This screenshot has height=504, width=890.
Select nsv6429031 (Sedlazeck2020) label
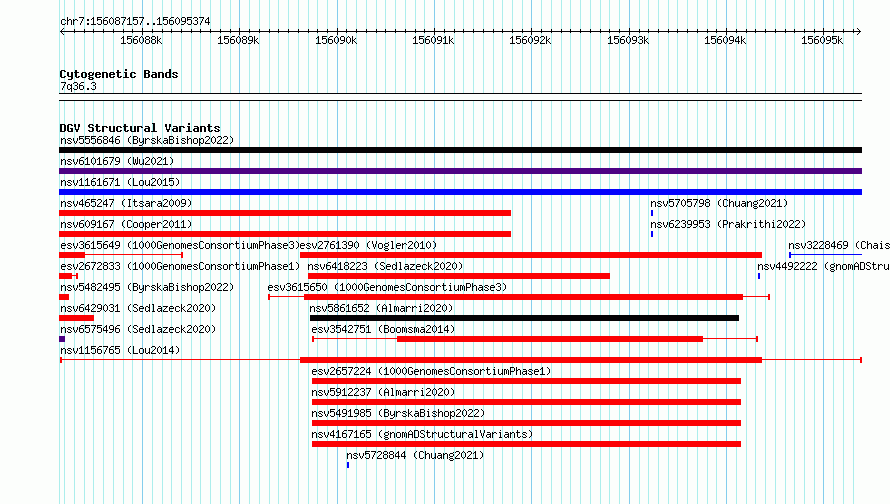(x=138, y=308)
